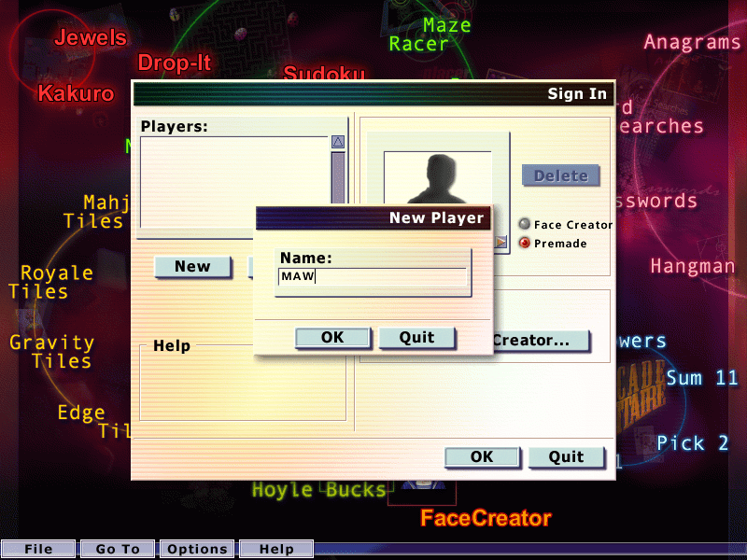Click the FaceCreator label at bottom
This screenshot has height=560, width=747.
click(486, 517)
